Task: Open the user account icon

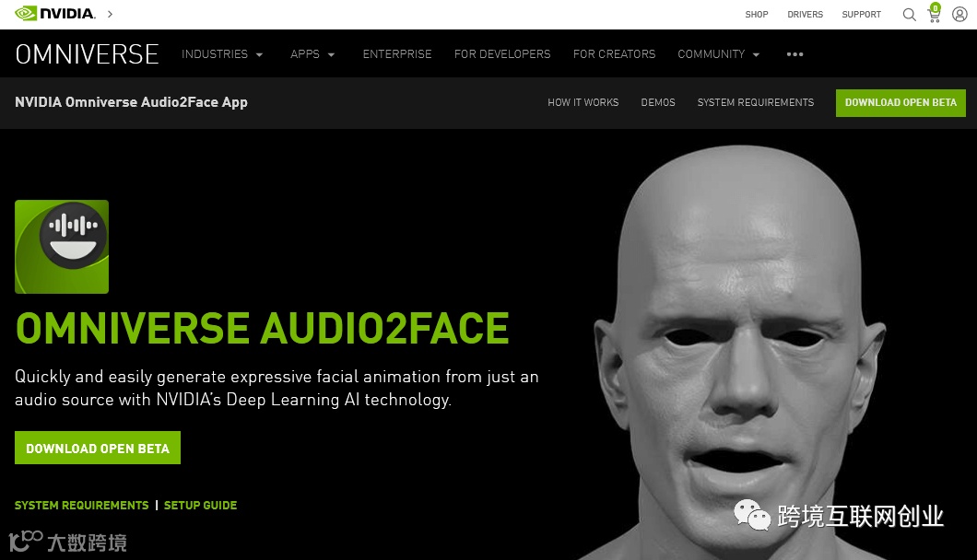Action: coord(959,15)
